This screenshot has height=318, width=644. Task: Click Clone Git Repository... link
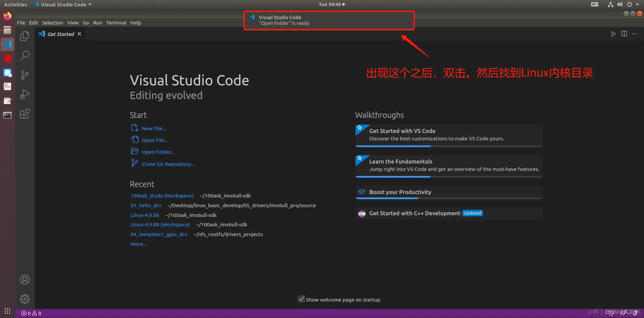tap(168, 164)
